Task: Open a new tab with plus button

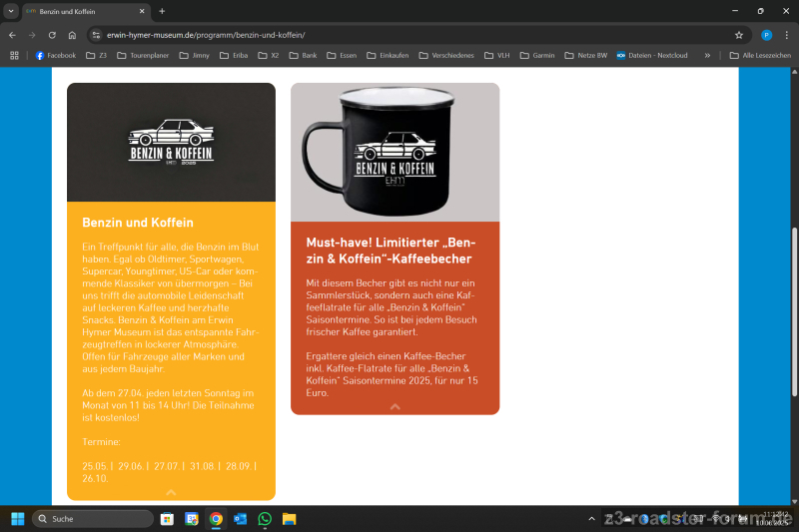Action: (162, 11)
